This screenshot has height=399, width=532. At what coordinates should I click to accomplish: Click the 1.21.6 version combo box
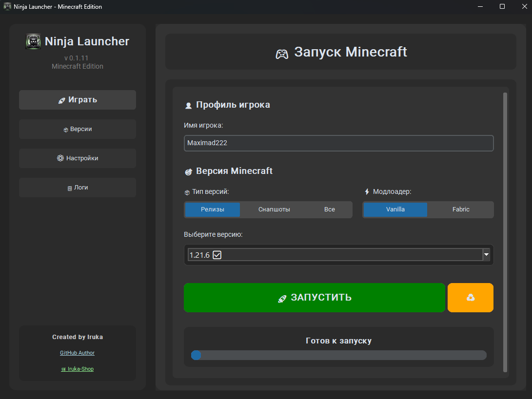(x=338, y=255)
